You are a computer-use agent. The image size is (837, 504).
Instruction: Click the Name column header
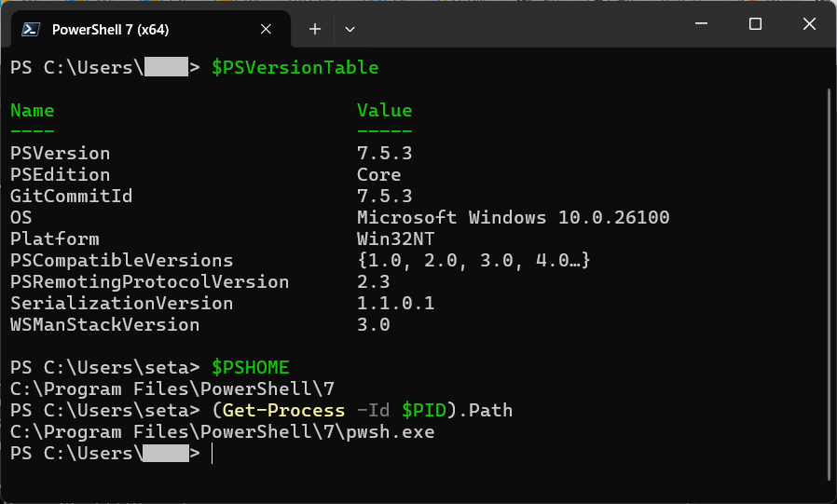pos(32,111)
